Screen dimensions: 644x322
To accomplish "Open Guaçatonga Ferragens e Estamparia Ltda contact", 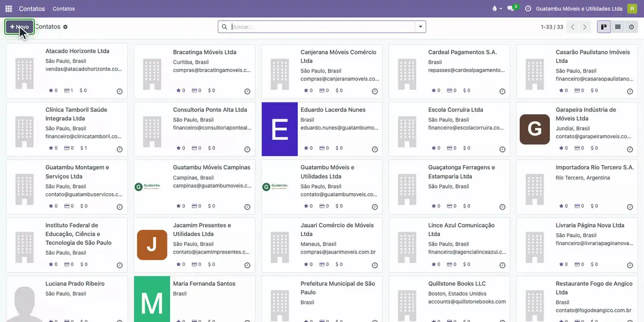I will (461, 172).
